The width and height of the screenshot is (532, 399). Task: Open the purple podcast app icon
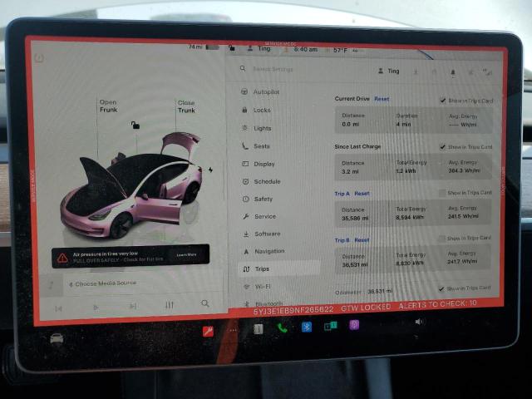[354, 325]
